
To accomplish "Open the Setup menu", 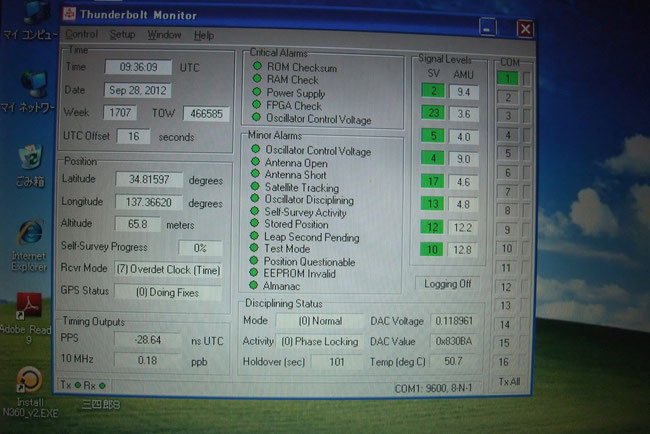I will (x=122, y=35).
